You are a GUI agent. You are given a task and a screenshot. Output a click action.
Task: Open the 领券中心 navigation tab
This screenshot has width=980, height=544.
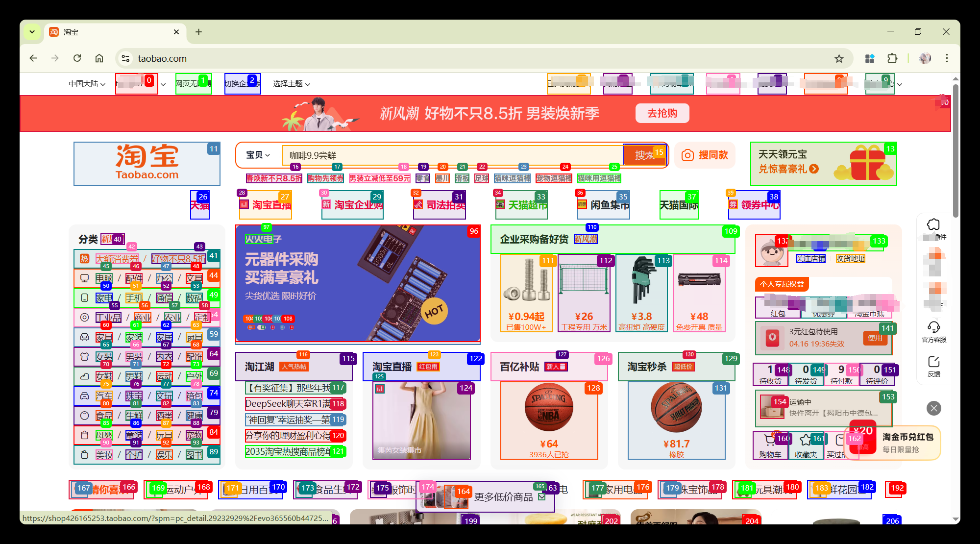755,205
